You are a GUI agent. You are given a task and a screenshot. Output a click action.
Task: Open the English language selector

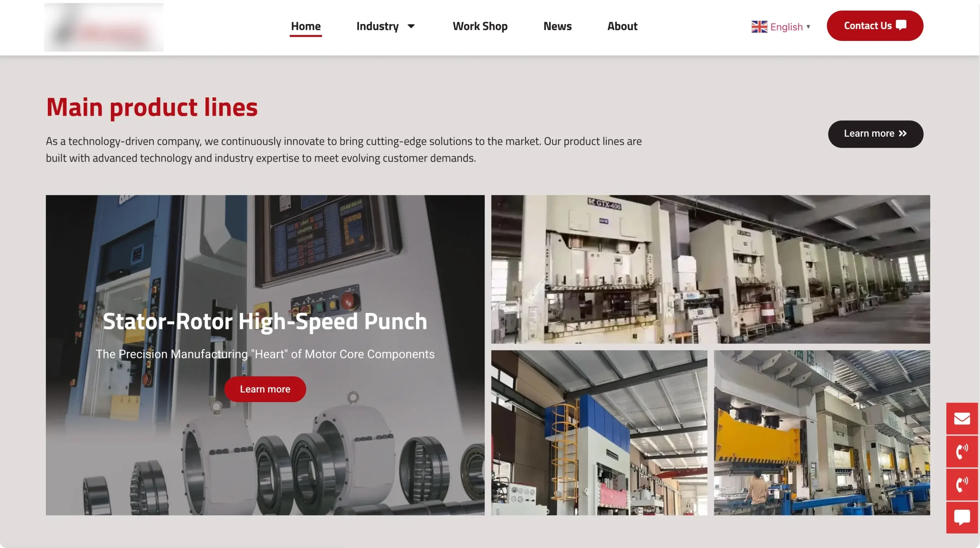coord(786,27)
